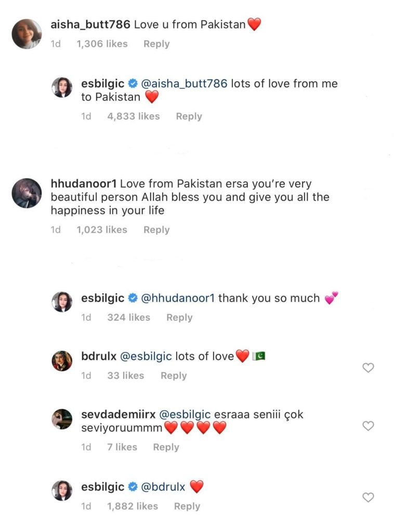Open aisha_butt786's profile picture
The image size is (395, 532).
click(x=27, y=34)
